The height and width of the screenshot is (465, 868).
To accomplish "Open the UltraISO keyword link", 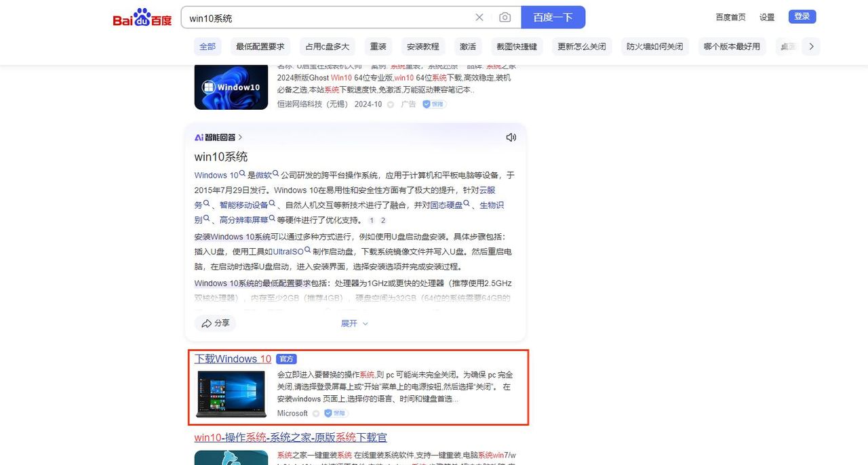I will tap(288, 251).
